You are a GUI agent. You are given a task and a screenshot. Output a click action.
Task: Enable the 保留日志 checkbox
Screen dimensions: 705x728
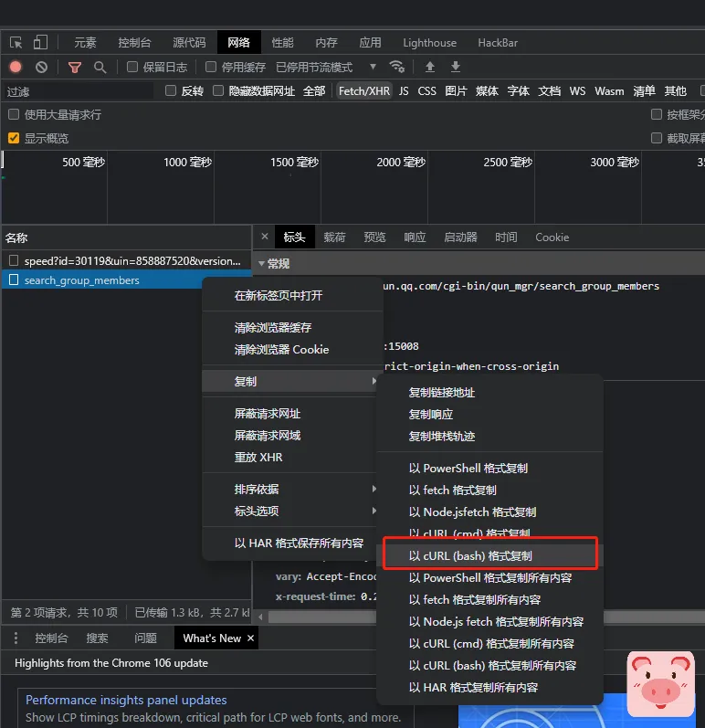pyautogui.click(x=132, y=67)
